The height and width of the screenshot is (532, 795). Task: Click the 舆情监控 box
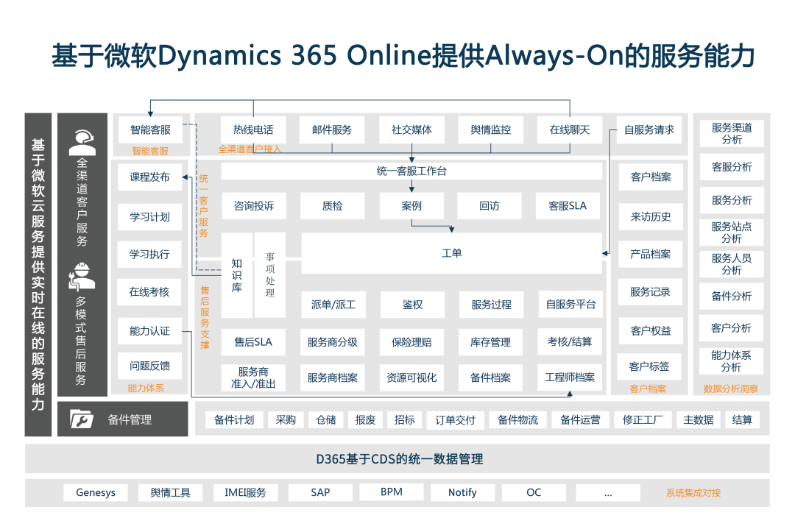point(490,130)
